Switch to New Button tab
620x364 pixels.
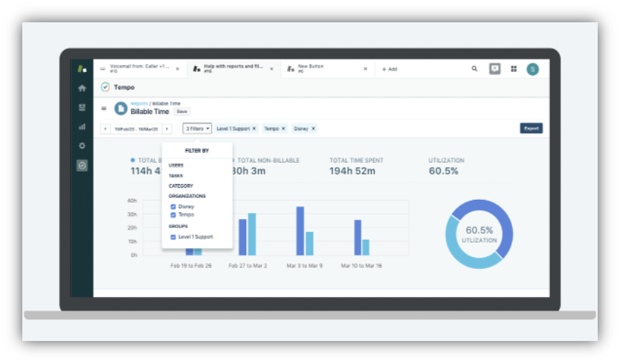coord(327,69)
